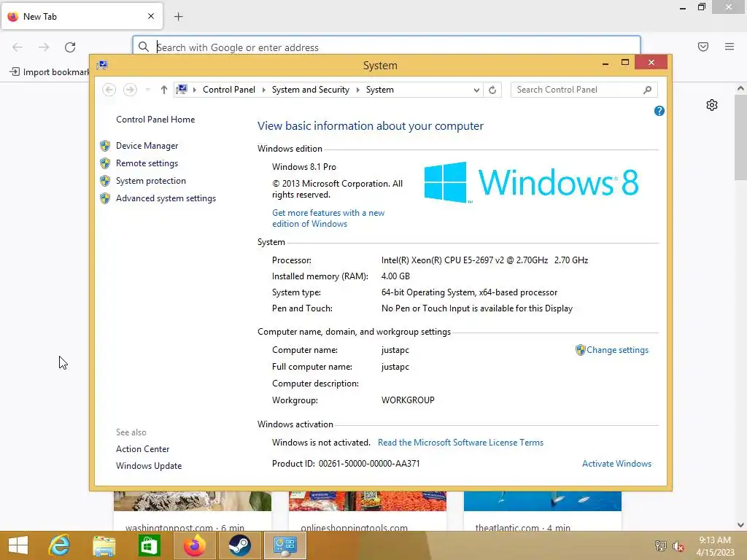The image size is (747, 560).
Task: Open recent locations dropdown arrow
Action: pos(147,90)
